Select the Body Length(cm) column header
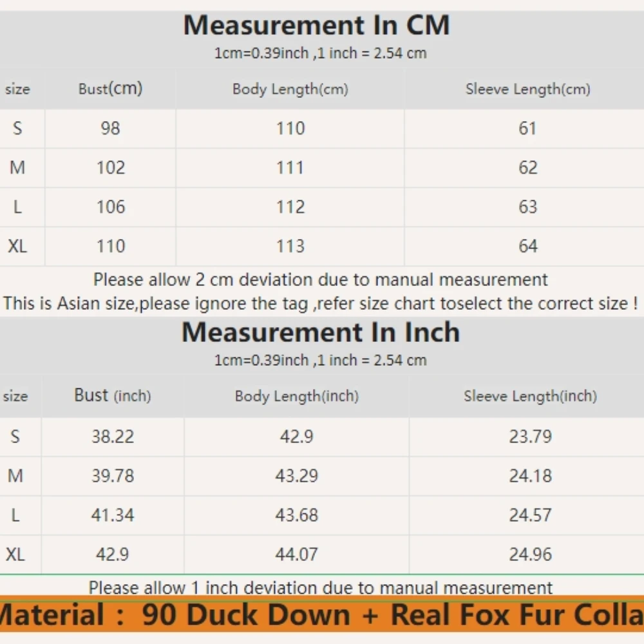The width and height of the screenshot is (644, 644). [x=290, y=89]
